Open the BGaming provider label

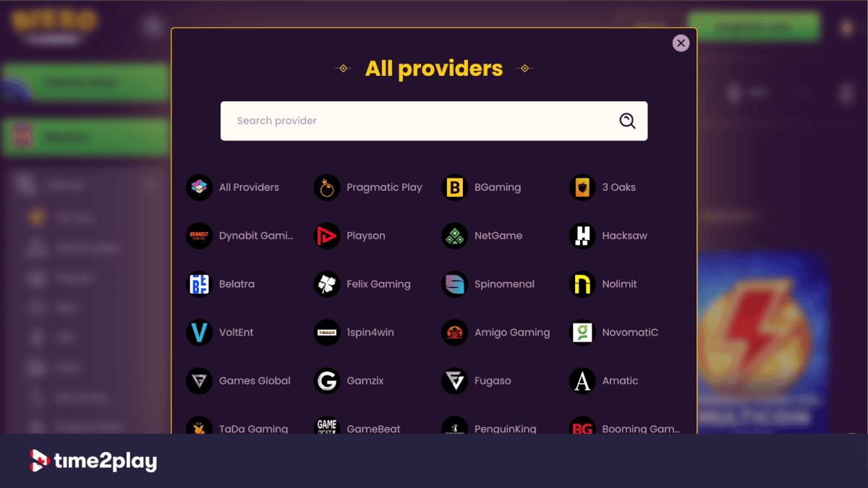coord(498,187)
